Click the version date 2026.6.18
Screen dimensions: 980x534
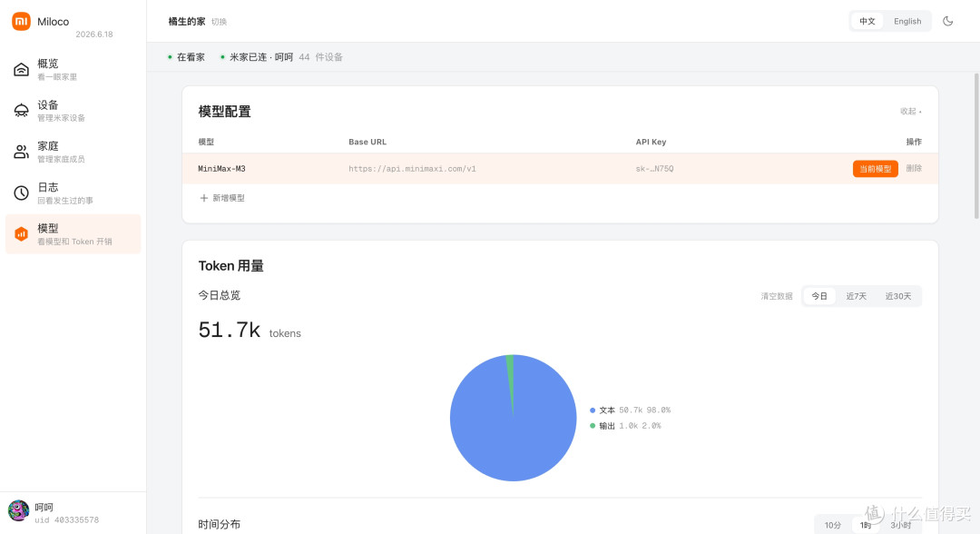[94, 35]
